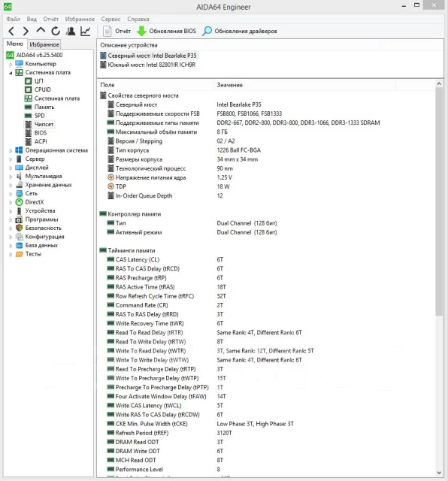The height and width of the screenshot is (481, 448).
Task: Expand the Операционная система node arrow
Action: point(11,150)
